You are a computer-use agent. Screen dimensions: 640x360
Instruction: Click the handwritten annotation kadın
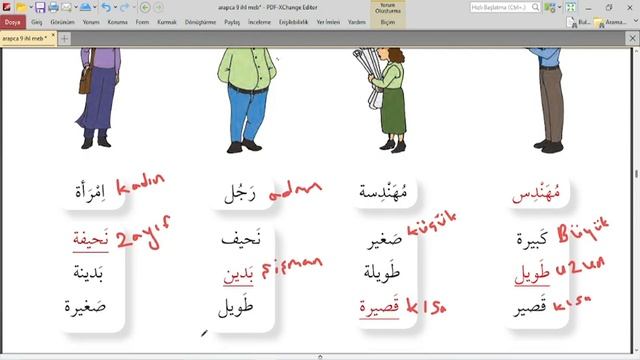pos(140,184)
